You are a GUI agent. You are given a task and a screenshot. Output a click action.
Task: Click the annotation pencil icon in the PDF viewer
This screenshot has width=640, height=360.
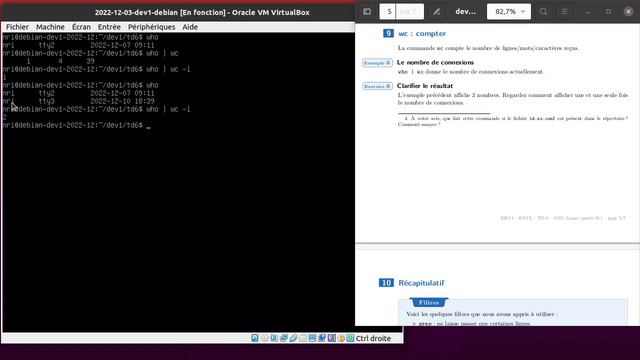click(x=436, y=11)
